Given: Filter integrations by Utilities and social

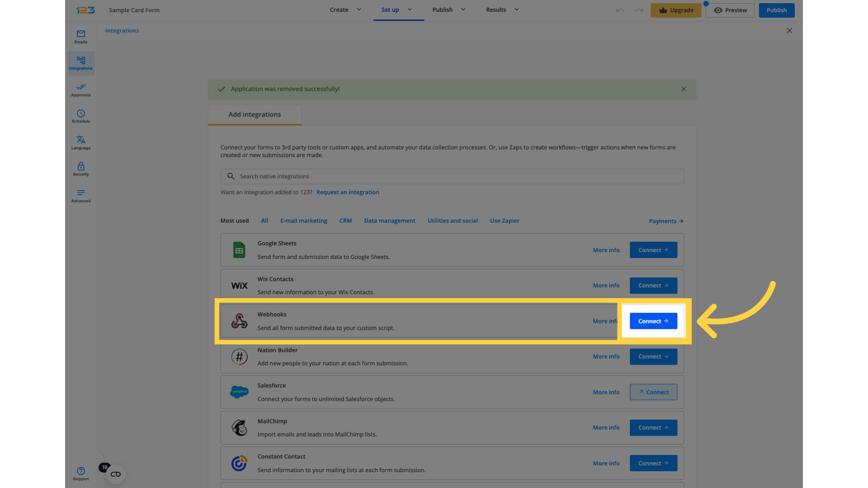Looking at the screenshot, I should tap(453, 221).
